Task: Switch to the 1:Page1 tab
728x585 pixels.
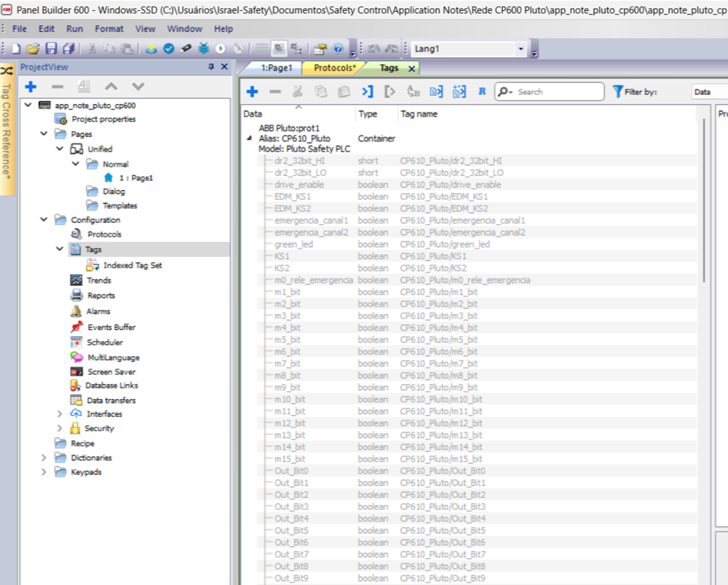Action: coord(276,68)
